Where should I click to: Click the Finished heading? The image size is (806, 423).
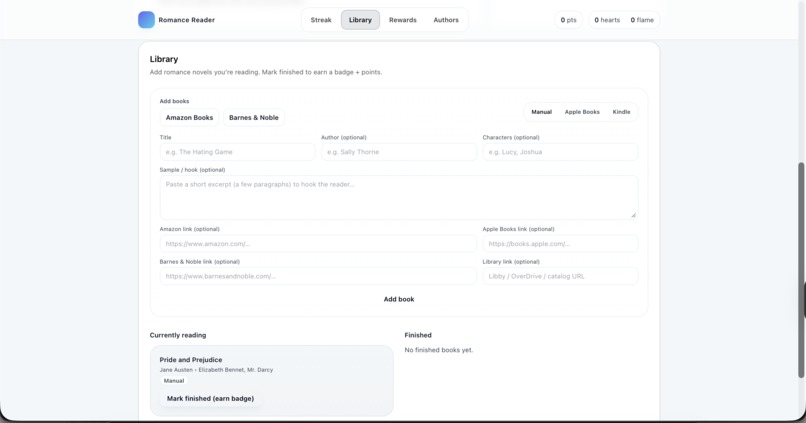pos(418,335)
